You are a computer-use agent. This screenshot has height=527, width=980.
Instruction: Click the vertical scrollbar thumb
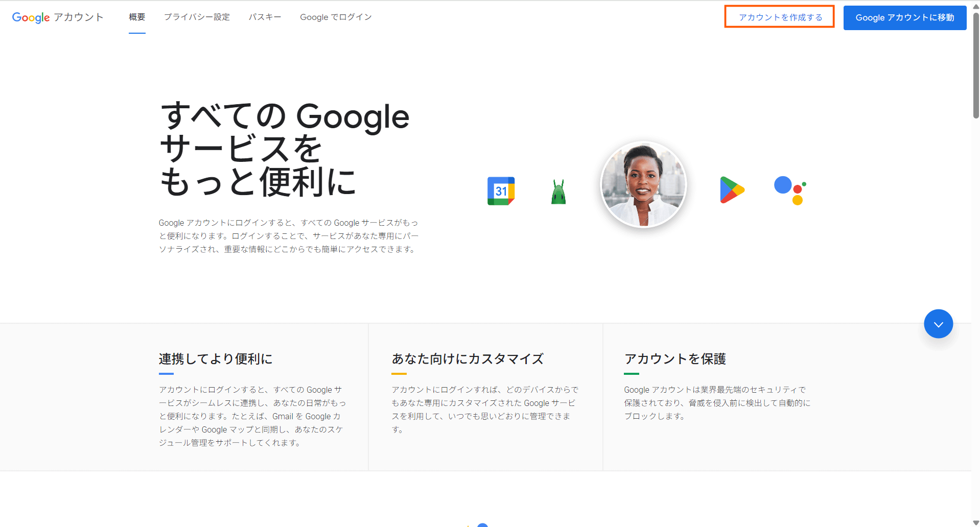pos(976,65)
